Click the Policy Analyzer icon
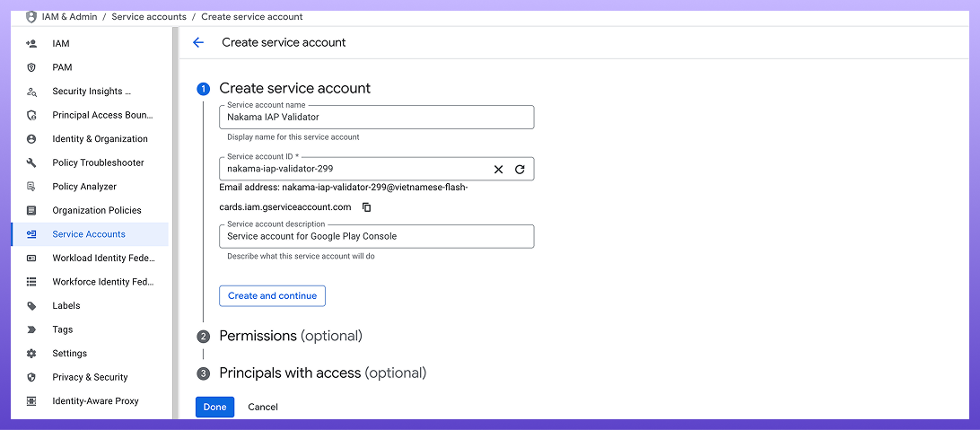This screenshot has height=430, width=980. 31,186
